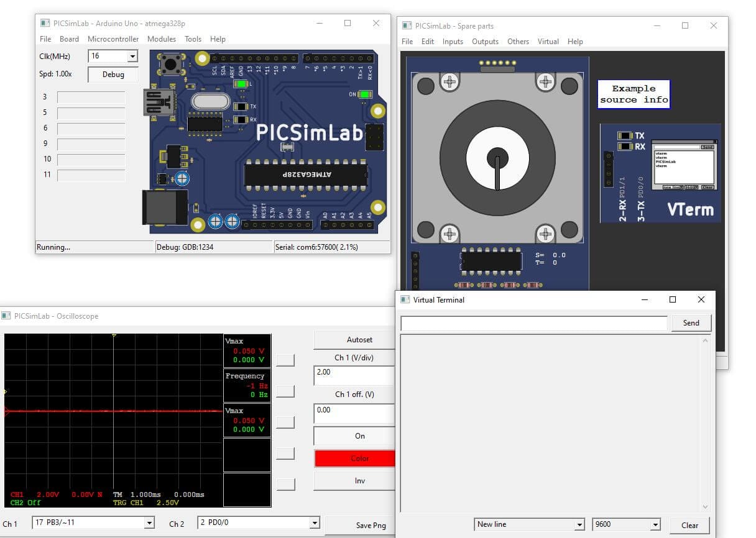Viewport: 756px width, 538px height.
Task: Open the Ch 1 pin selection dropdown
Action: [x=149, y=523]
